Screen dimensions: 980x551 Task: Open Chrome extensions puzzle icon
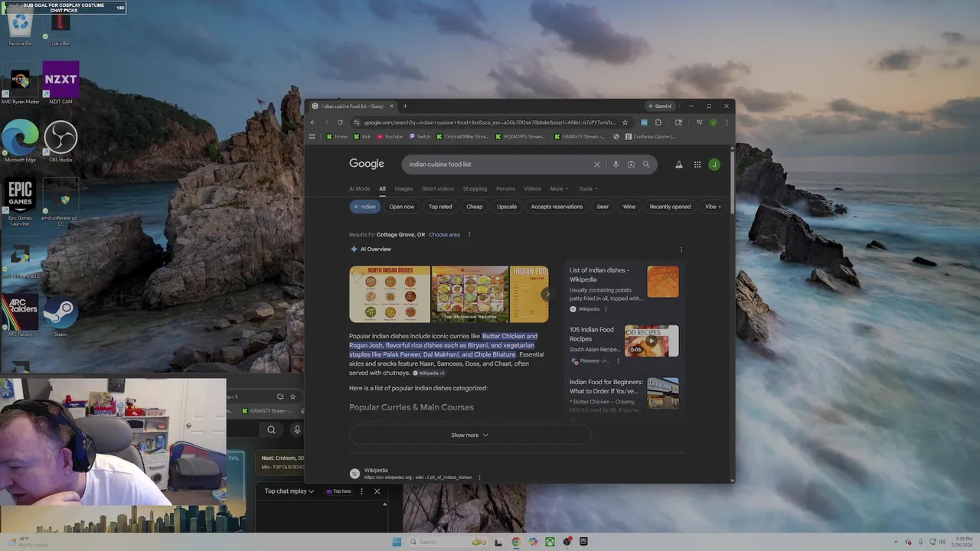tap(658, 122)
